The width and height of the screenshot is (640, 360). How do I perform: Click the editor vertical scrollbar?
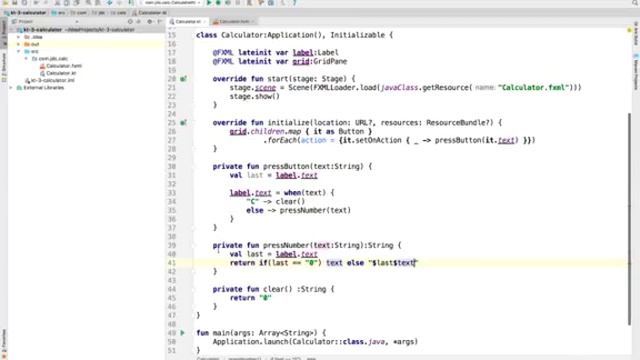tap(629, 220)
